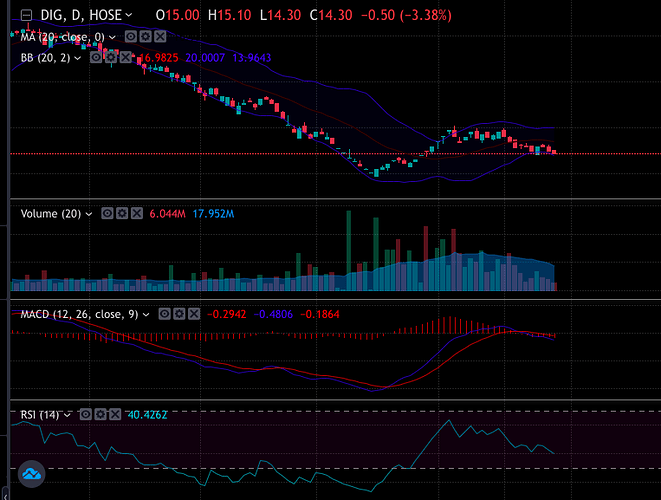The height and width of the screenshot is (500, 661).
Task: Open Volume indicator settings gear
Action: pos(122,214)
